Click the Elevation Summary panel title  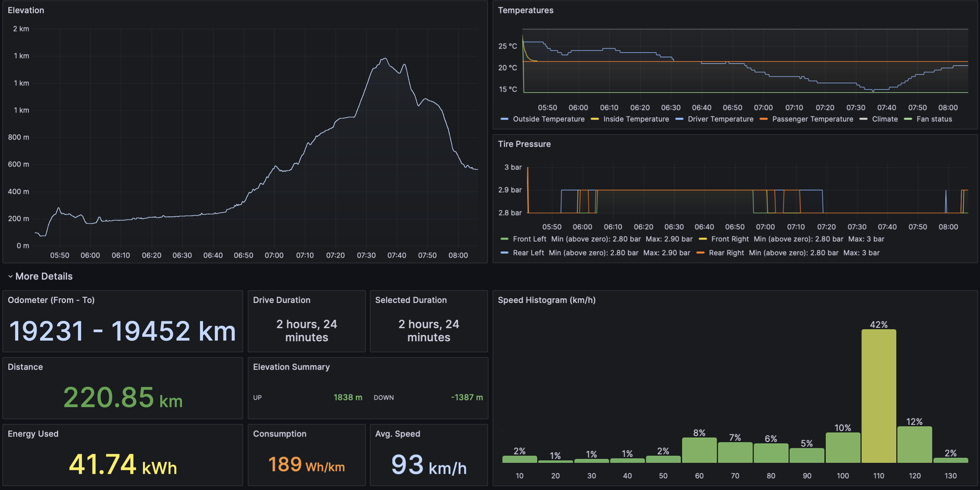click(x=291, y=367)
